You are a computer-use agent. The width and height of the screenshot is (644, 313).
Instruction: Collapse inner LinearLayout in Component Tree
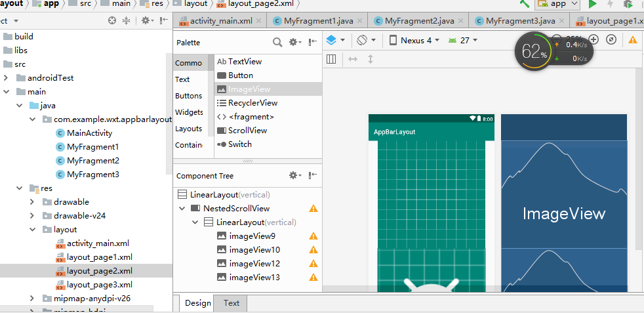point(195,222)
